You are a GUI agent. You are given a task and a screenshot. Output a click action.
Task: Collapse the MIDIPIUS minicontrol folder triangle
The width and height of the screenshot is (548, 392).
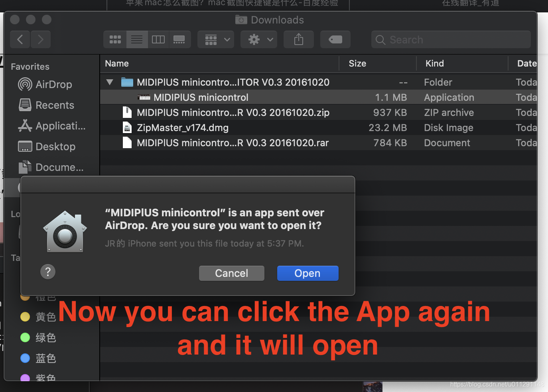pyautogui.click(x=110, y=82)
